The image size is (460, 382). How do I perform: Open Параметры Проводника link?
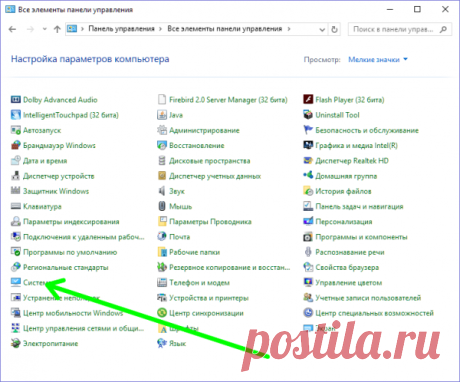pos(210,222)
